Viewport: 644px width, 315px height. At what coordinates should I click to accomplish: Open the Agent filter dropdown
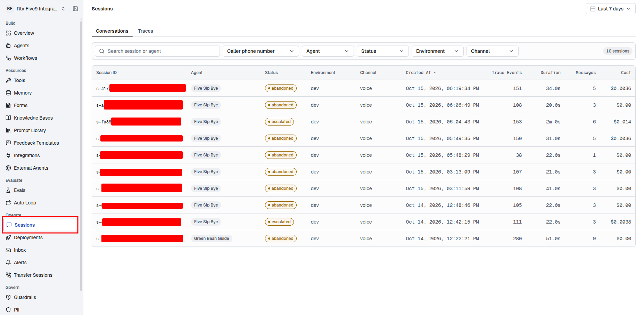tap(328, 51)
